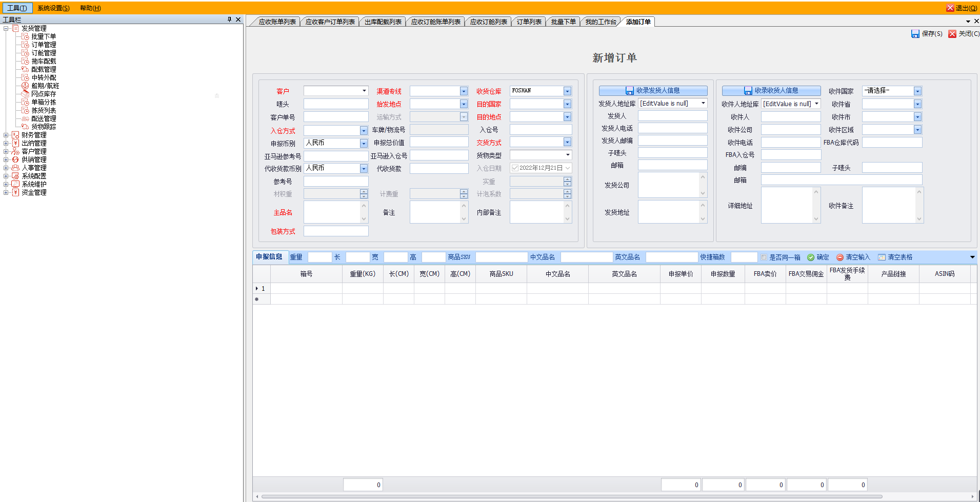Click the 确定 green check icon
Viewport: 980px width, 502px height.
tap(811, 257)
